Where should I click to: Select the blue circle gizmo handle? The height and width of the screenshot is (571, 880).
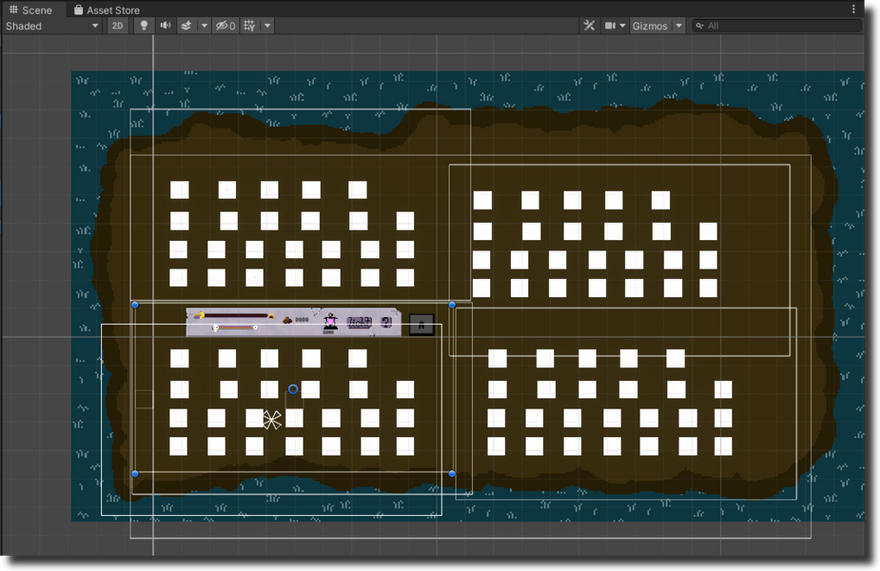293,389
